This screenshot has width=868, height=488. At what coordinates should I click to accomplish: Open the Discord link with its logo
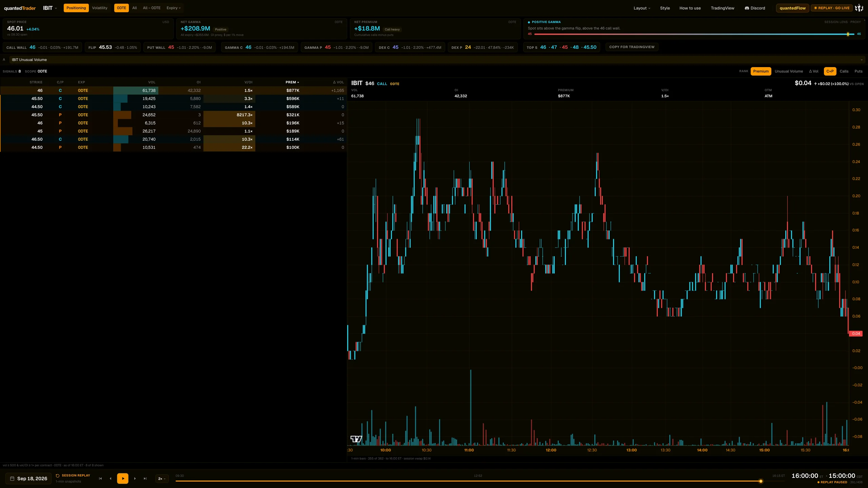[x=755, y=8]
